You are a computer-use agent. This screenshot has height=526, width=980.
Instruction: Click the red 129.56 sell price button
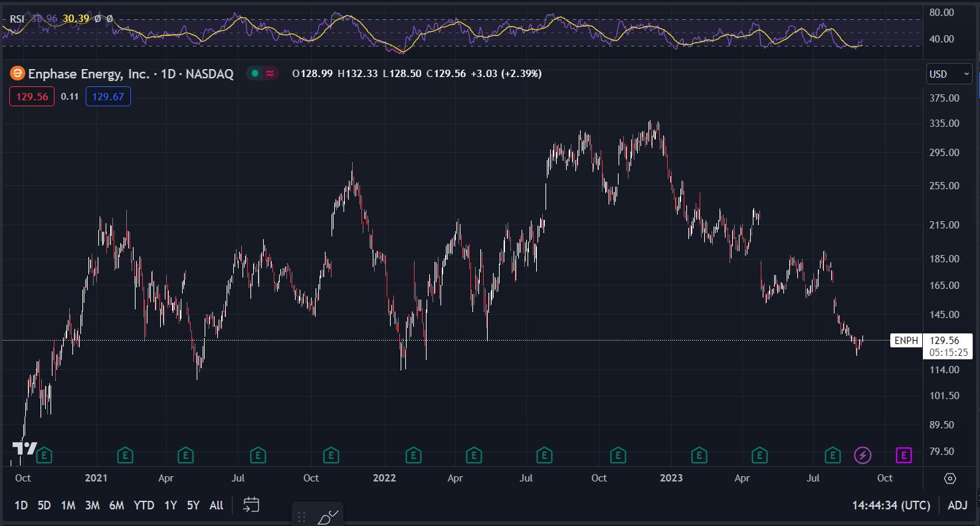tap(32, 97)
